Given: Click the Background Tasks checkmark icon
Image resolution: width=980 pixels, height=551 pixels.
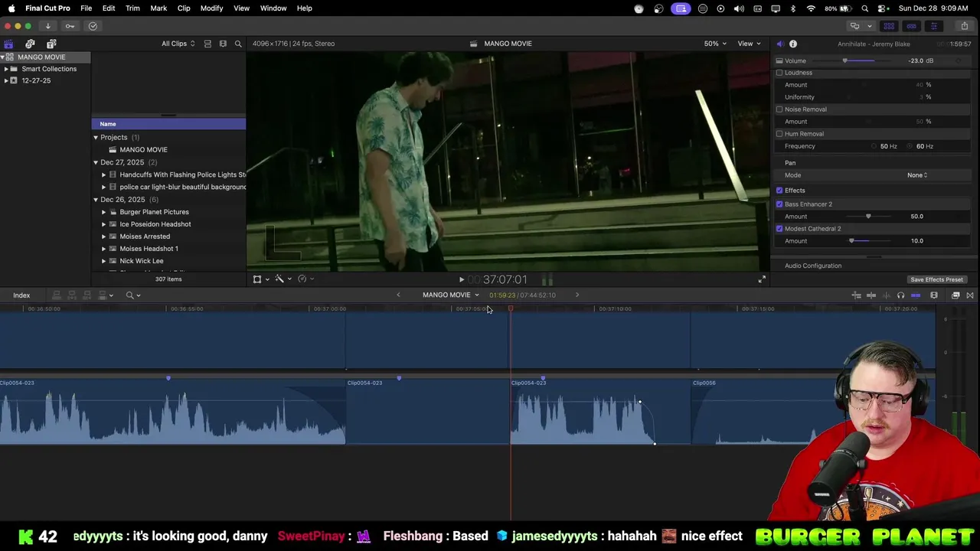Looking at the screenshot, I should (93, 26).
